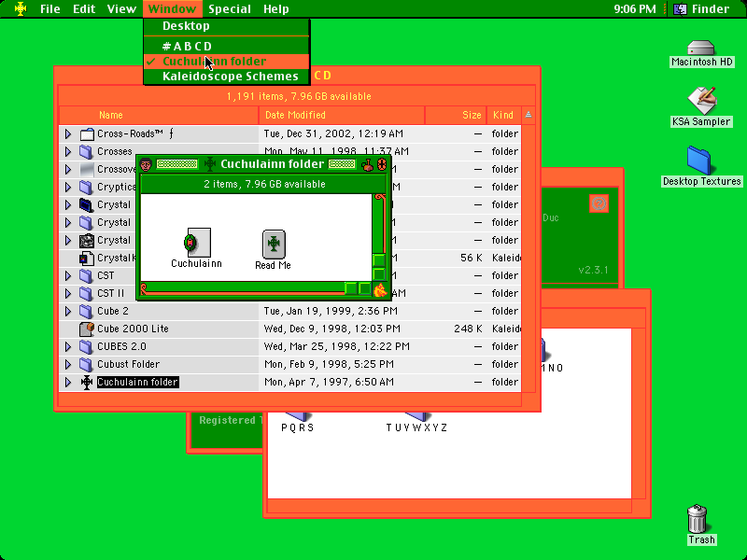The height and width of the screenshot is (560, 747).
Task: Click the P Q R S folder label
Action: pyautogui.click(x=298, y=427)
